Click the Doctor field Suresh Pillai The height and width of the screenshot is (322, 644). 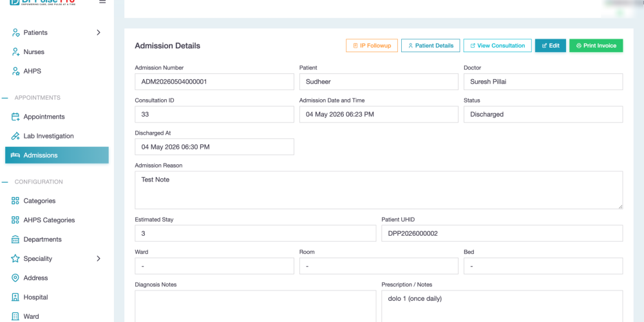coord(544,82)
